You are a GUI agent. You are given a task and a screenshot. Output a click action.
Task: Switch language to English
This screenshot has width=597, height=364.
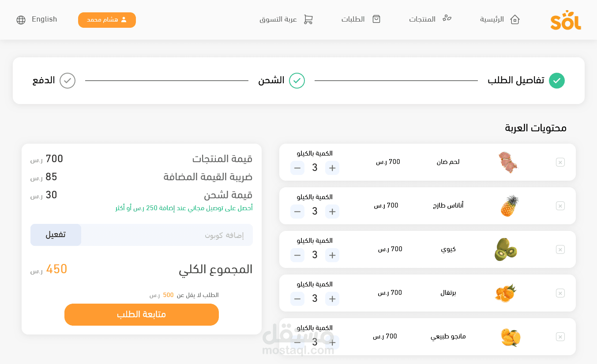pos(44,19)
